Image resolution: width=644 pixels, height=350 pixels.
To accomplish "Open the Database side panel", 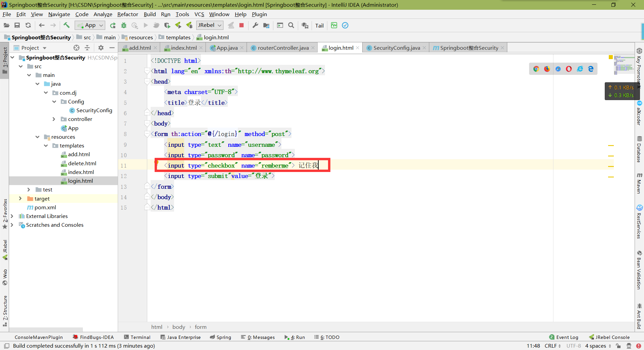I will [639, 149].
